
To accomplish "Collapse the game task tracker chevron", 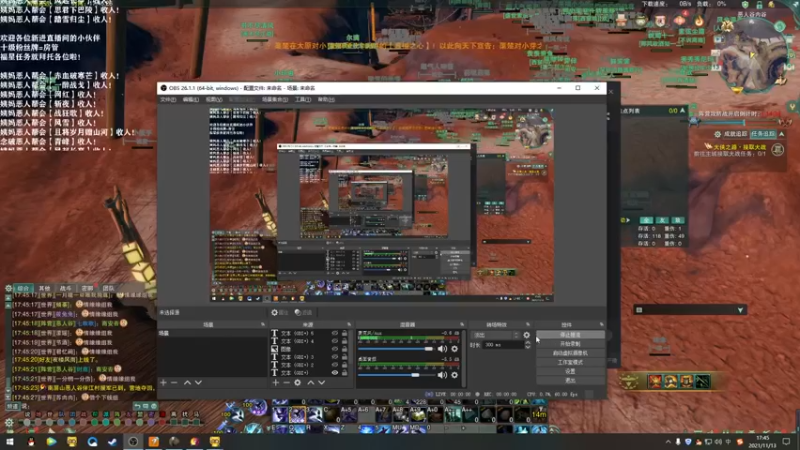I will tap(782, 134).
